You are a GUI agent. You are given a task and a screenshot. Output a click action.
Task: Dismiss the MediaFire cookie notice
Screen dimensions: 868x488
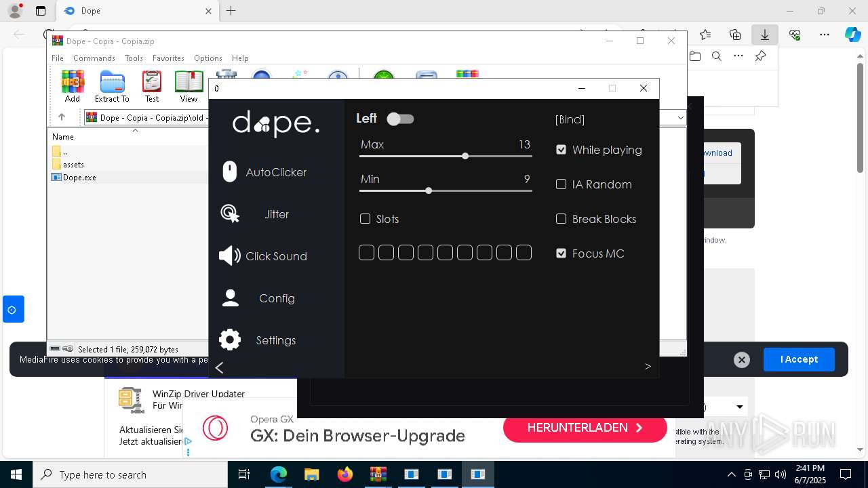tap(742, 360)
